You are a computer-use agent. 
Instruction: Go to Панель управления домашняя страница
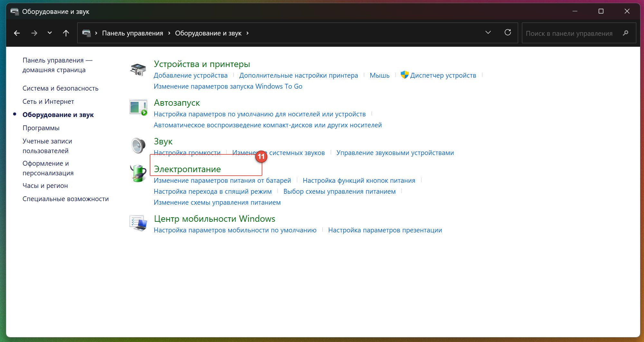57,65
